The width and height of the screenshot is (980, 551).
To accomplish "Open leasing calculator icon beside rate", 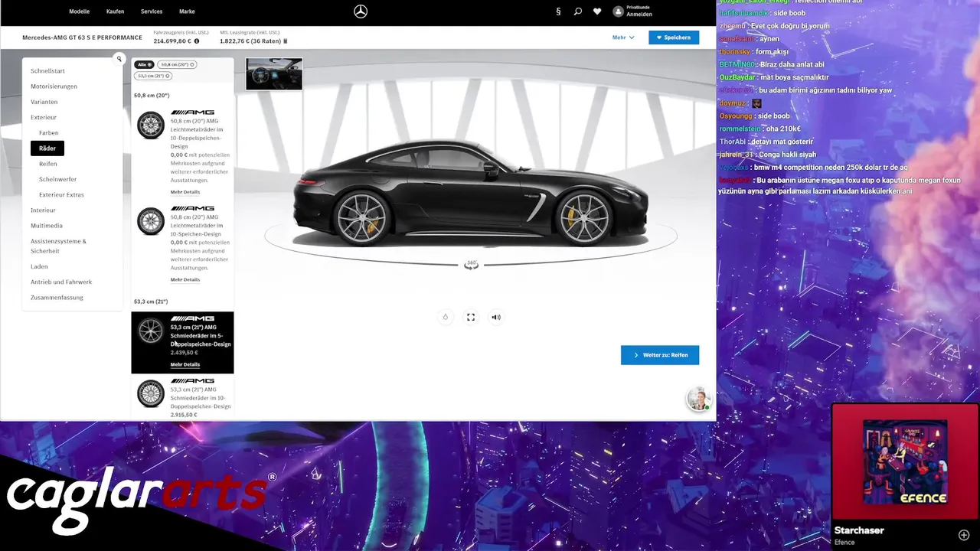I will pyautogui.click(x=286, y=41).
